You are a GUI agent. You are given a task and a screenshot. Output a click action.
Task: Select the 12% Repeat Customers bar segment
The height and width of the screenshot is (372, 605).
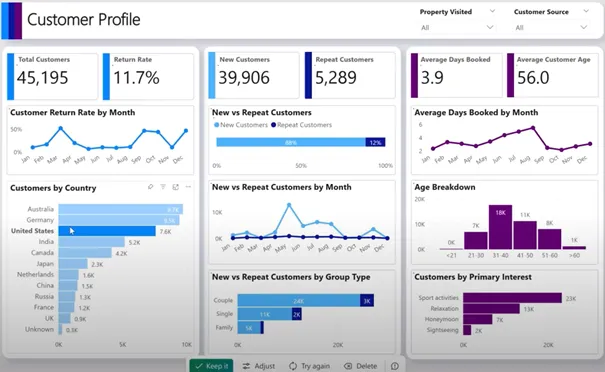tap(375, 142)
